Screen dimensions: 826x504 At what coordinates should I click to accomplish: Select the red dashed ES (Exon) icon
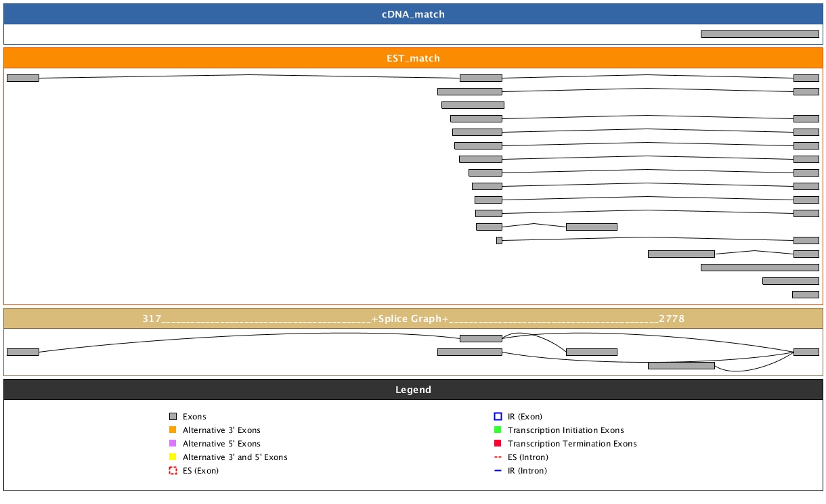coord(173,471)
